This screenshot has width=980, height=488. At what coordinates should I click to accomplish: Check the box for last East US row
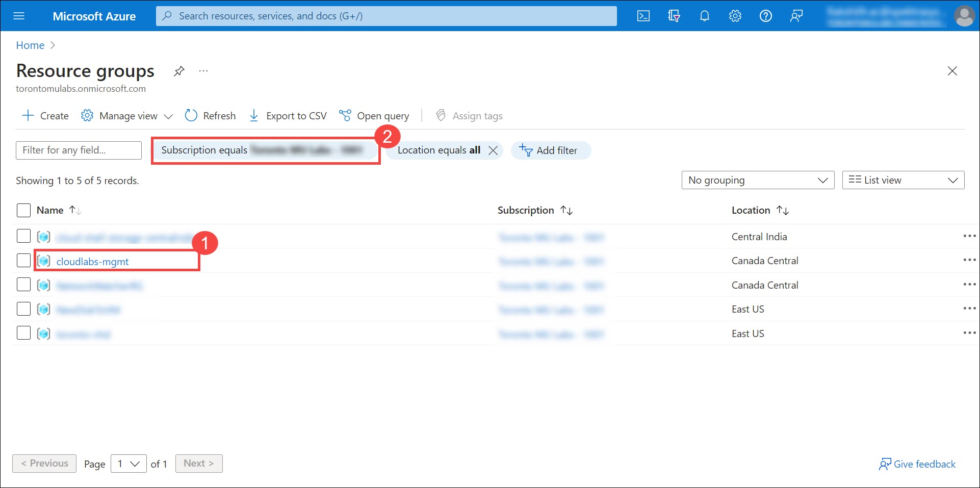(x=23, y=333)
